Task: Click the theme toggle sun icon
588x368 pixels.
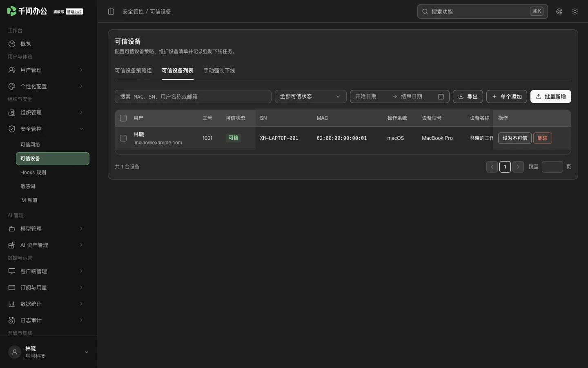Action: (x=575, y=11)
